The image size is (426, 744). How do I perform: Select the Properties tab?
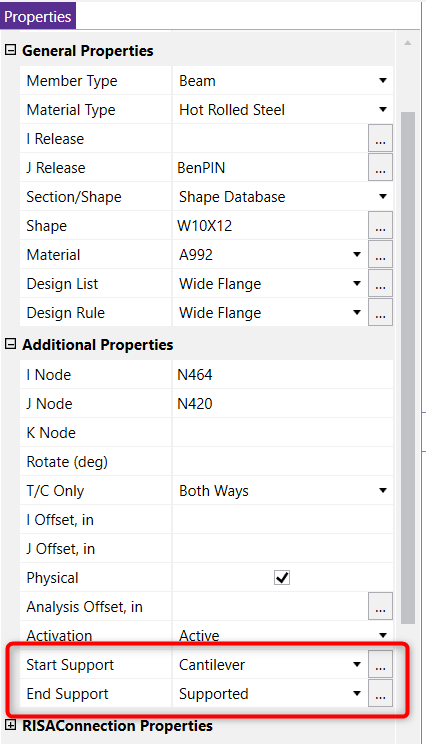pos(37,17)
